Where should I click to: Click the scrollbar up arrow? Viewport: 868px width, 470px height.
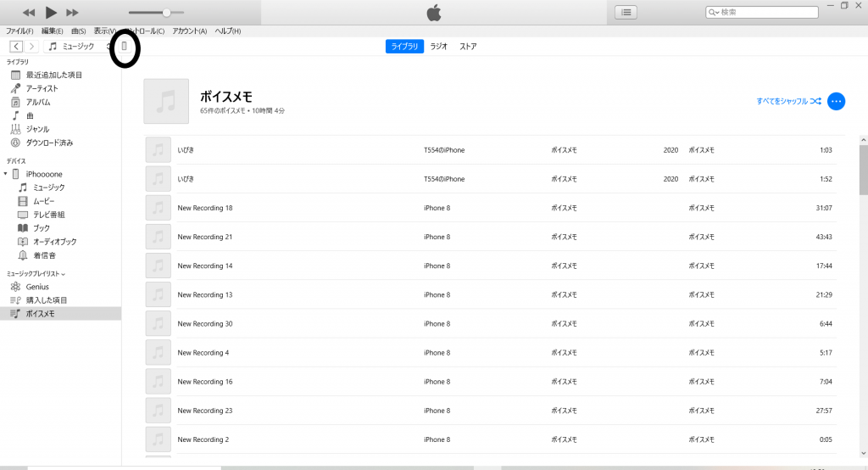[864, 140]
